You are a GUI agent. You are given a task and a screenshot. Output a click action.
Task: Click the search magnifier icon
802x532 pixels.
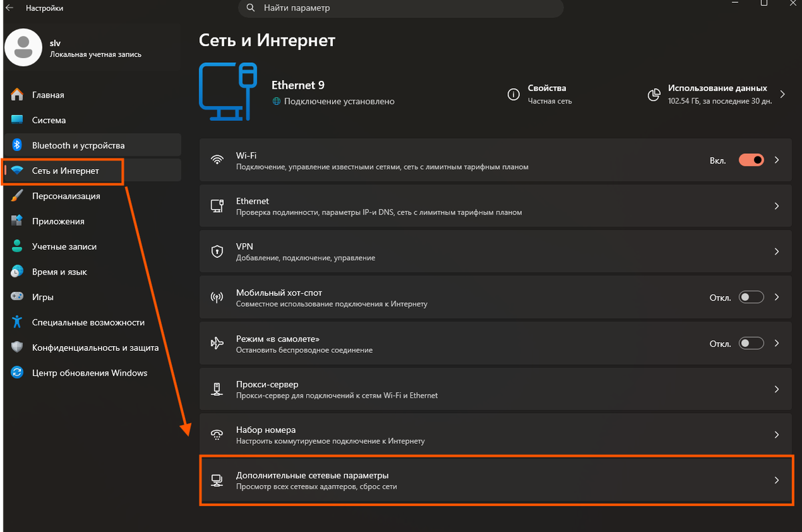(x=251, y=8)
